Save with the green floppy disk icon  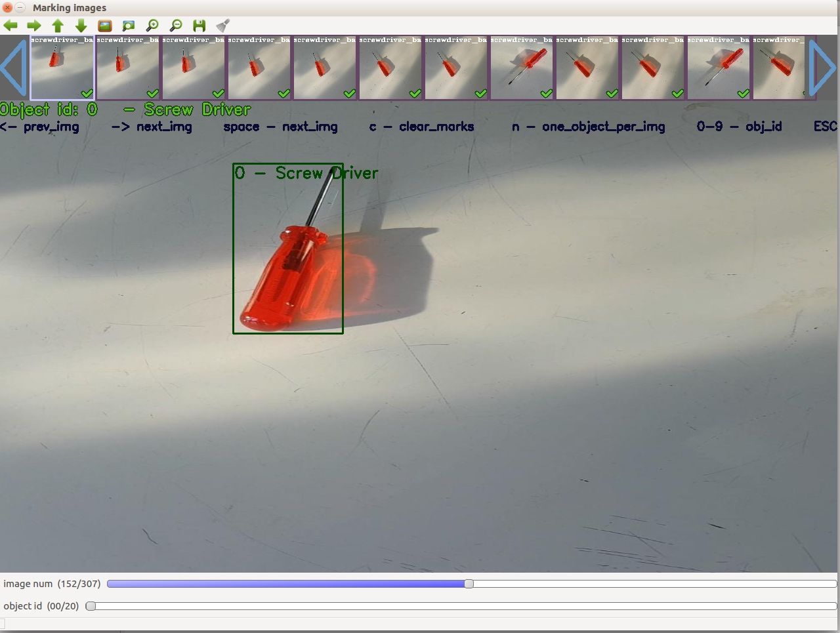pyautogui.click(x=199, y=26)
